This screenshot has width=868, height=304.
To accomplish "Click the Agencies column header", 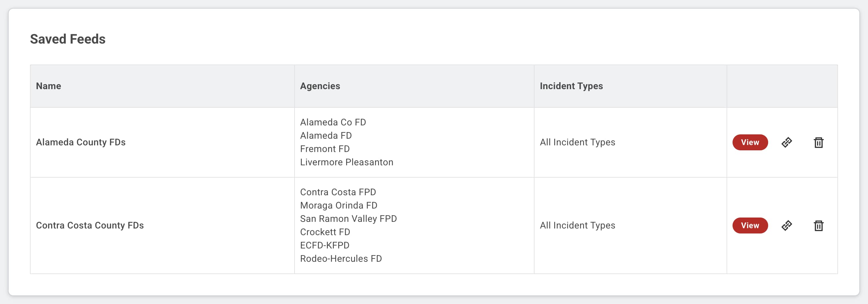I will pos(320,86).
